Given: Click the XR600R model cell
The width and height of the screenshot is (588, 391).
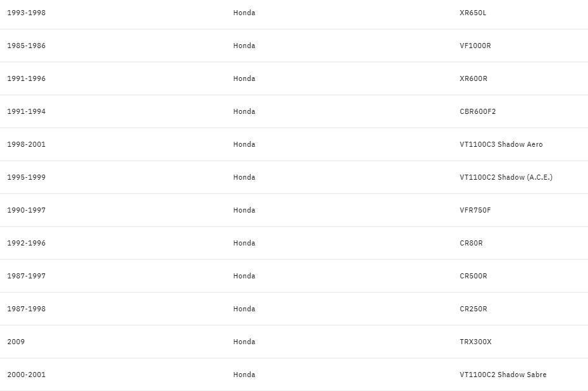Looking at the screenshot, I should [x=473, y=78].
